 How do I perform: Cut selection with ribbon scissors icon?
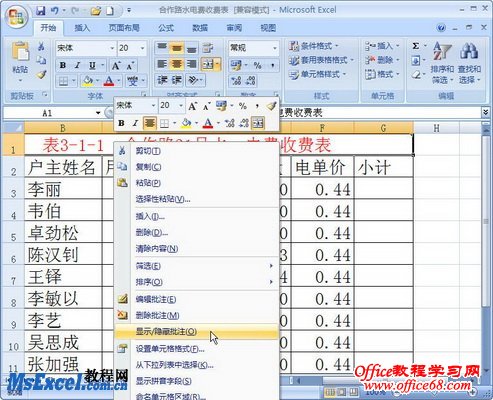click(41, 46)
